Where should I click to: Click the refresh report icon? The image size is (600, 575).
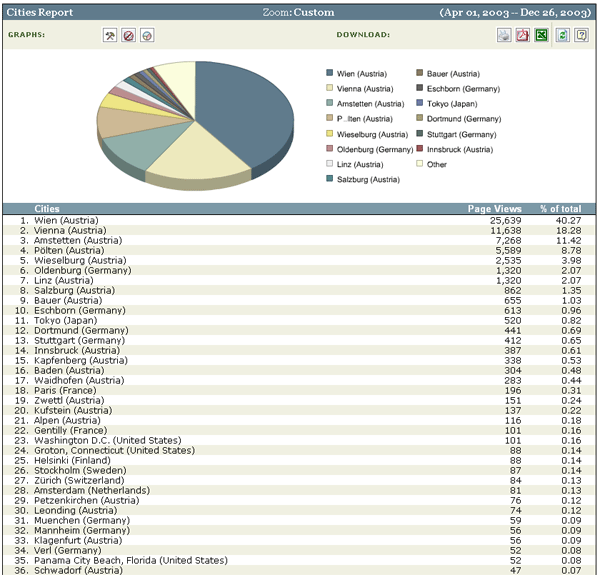point(562,35)
